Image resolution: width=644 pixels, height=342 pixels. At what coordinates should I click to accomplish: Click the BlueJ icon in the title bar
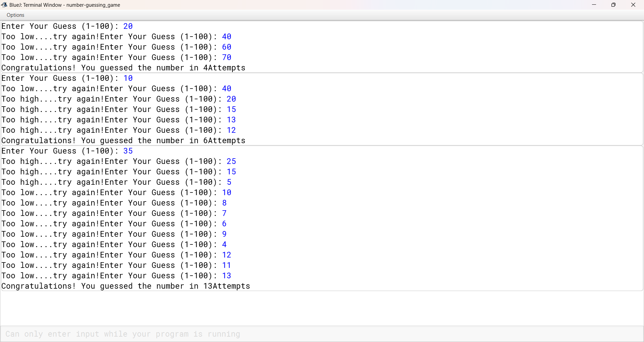[4, 5]
